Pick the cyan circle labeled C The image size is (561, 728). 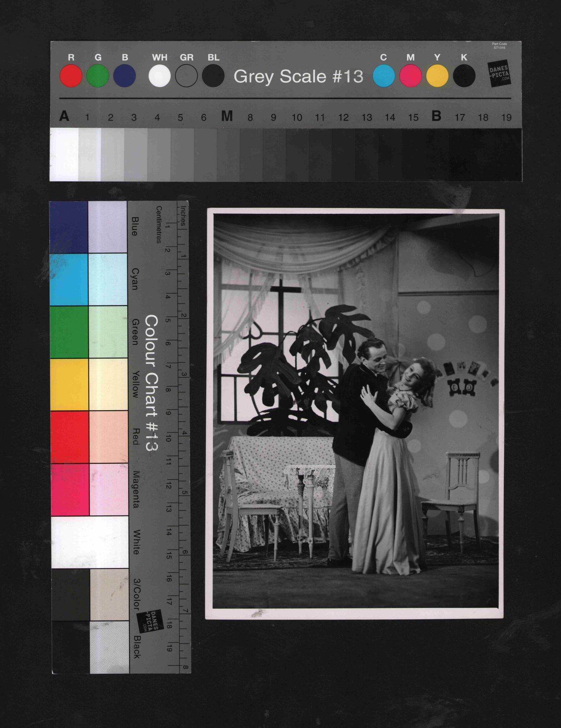coord(384,76)
